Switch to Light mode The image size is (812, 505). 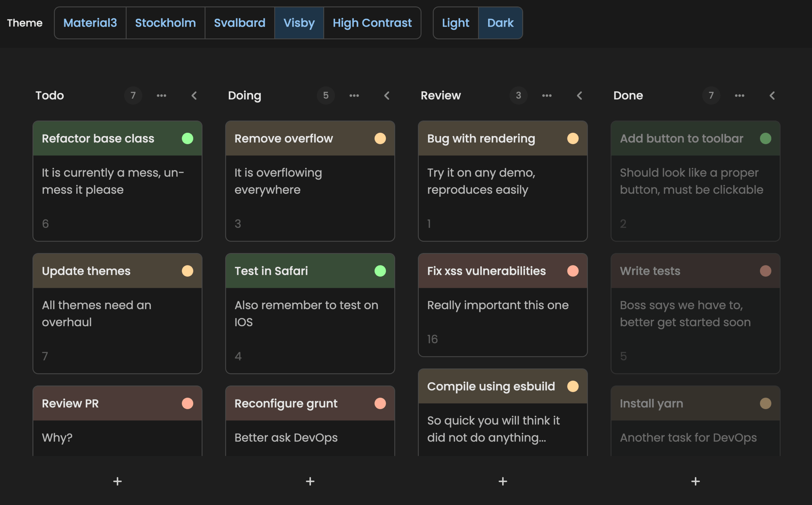pyautogui.click(x=455, y=23)
